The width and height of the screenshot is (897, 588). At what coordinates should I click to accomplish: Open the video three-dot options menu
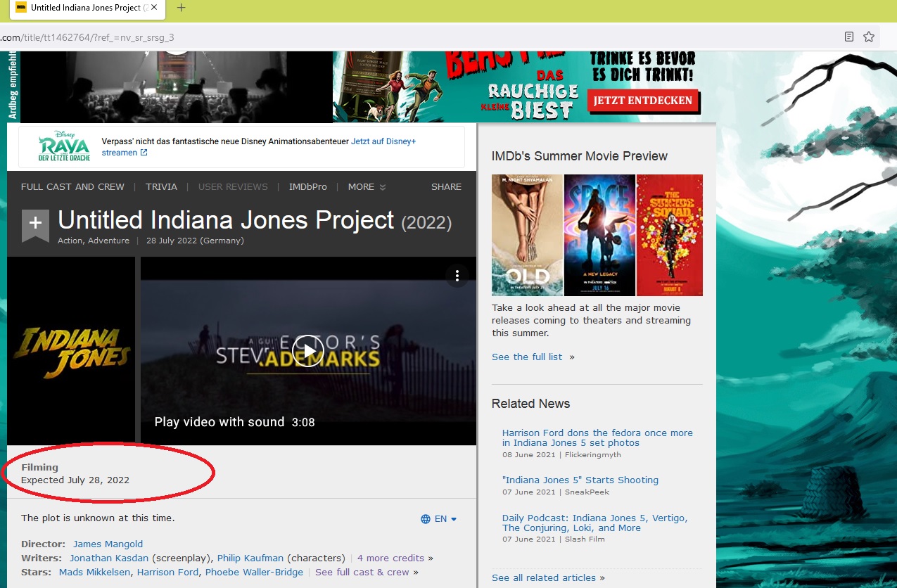457,275
